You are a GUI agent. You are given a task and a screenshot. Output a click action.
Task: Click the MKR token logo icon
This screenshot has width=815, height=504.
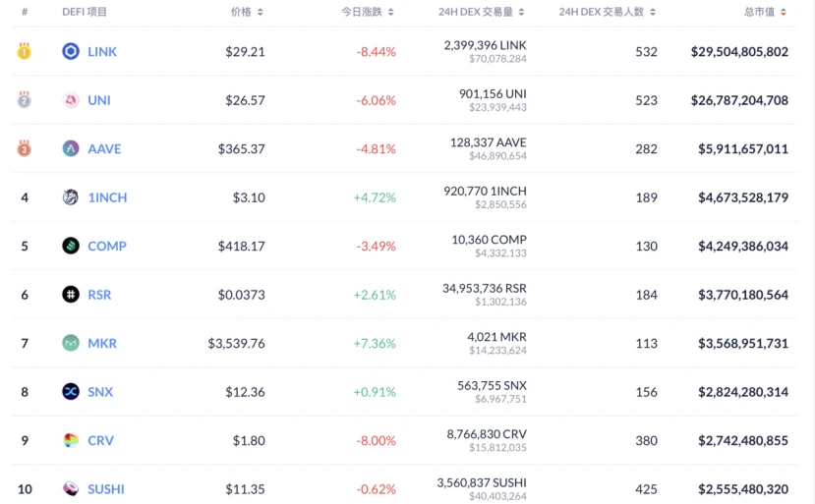pos(71,343)
